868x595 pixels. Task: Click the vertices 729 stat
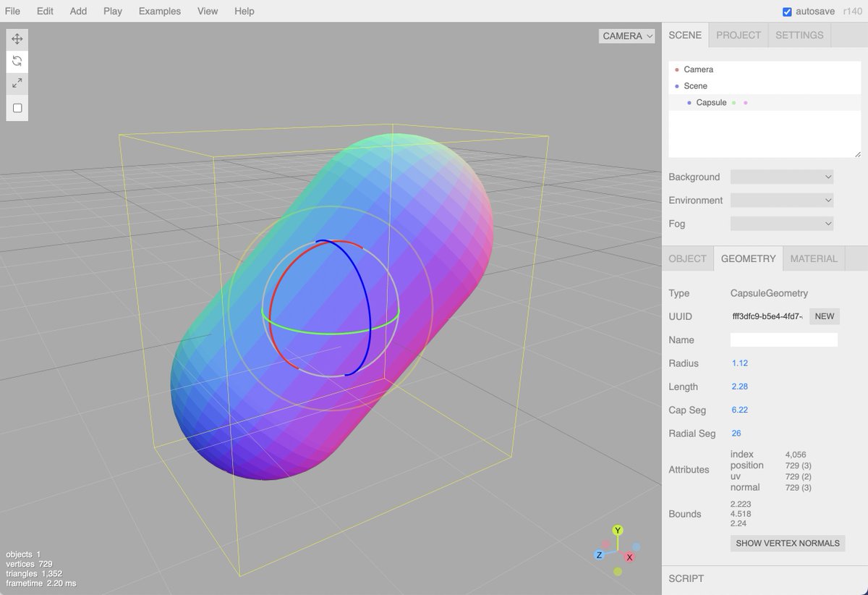pyautogui.click(x=29, y=564)
